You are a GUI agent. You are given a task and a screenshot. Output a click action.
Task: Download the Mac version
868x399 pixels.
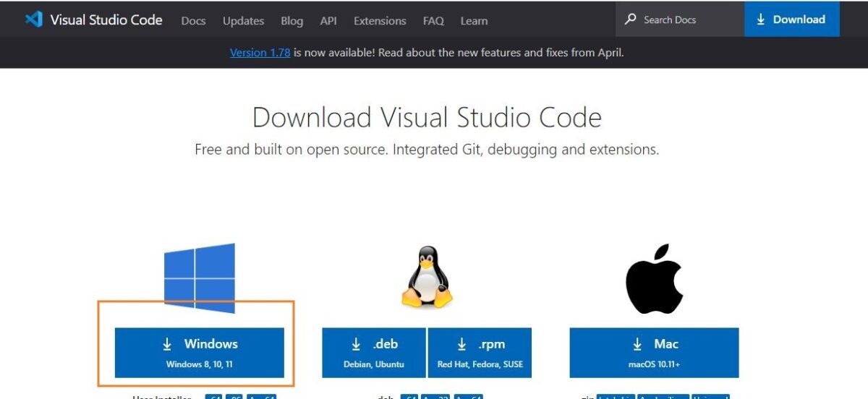click(x=655, y=352)
